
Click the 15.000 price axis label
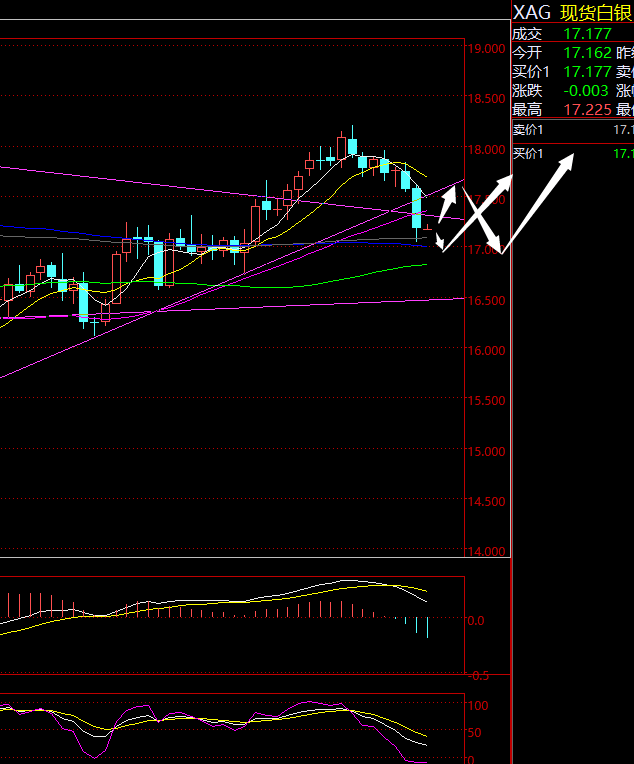tap(486, 452)
